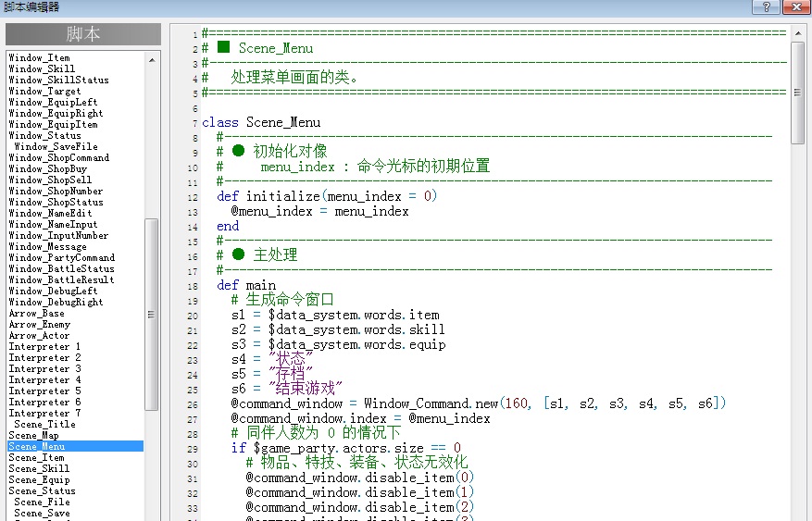
Task: Select Window_Message script
Action: click(47, 247)
